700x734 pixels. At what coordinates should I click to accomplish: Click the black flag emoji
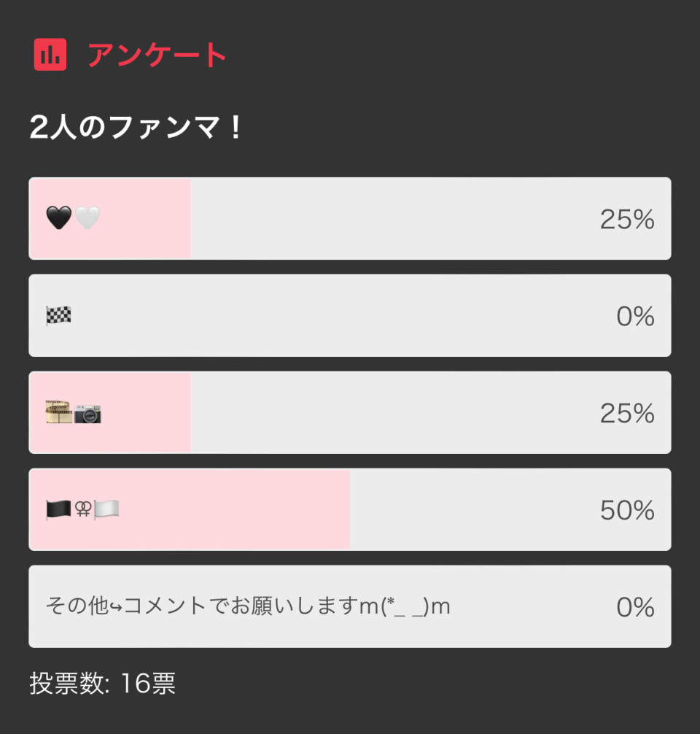(x=58, y=509)
